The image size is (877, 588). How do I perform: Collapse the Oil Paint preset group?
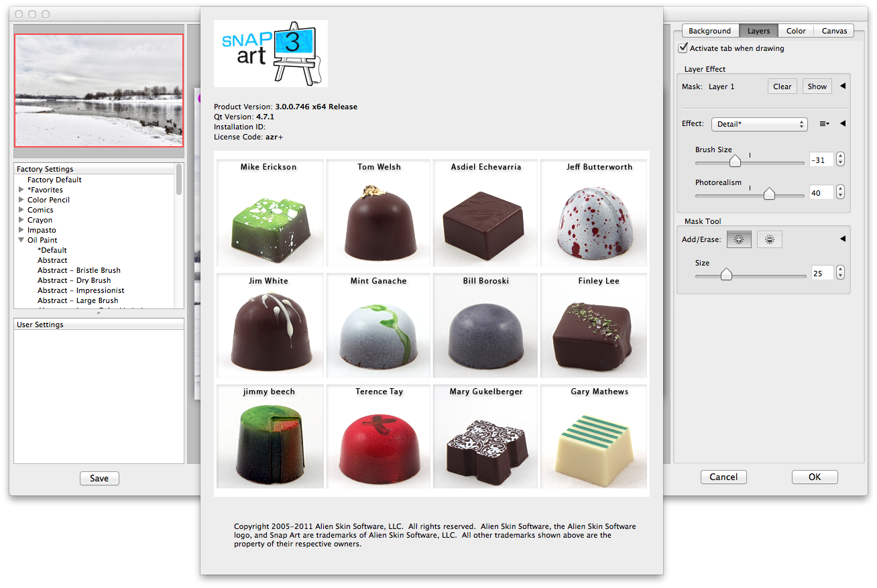21,240
